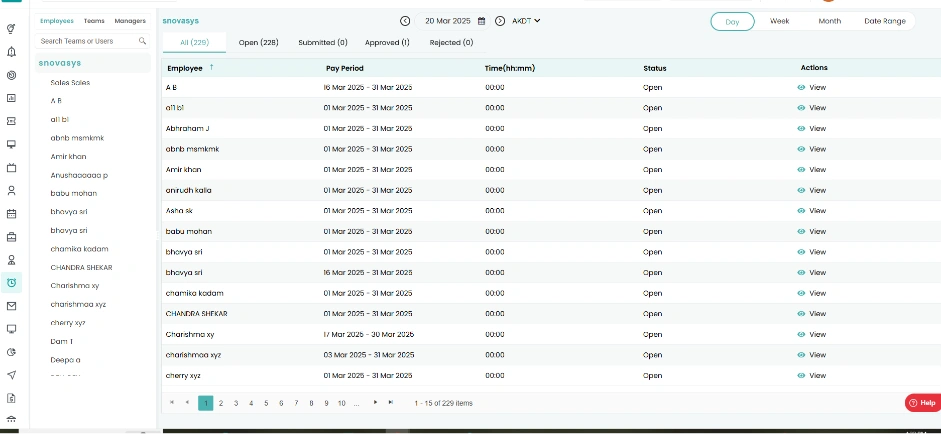Switch to the Open (228) tab
Viewport: 942px width, 448px height.
pos(258,43)
